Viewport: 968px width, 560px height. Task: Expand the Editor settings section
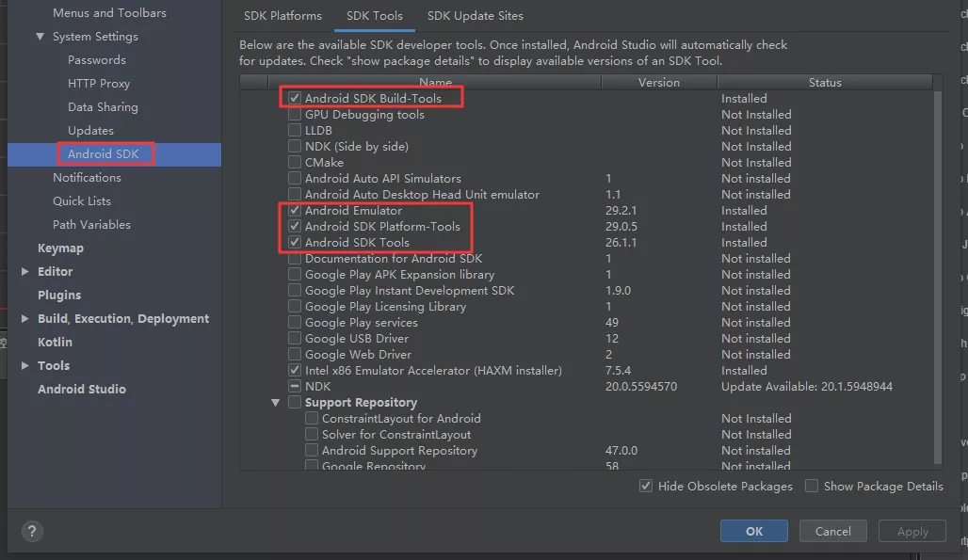click(x=25, y=272)
